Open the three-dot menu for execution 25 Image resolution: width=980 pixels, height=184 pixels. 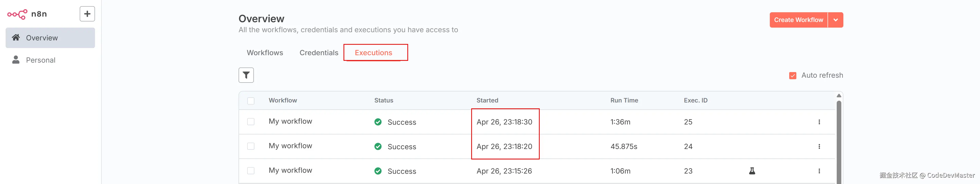click(x=819, y=122)
